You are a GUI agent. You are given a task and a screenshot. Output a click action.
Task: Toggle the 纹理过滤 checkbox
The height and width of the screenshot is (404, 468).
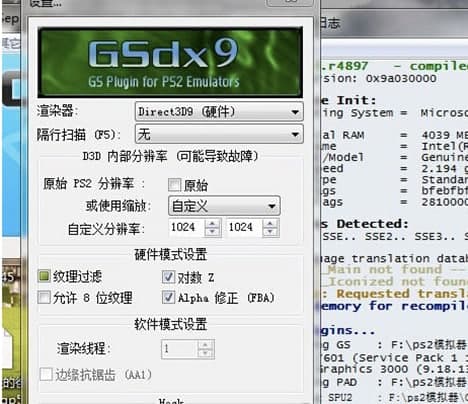[44, 276]
